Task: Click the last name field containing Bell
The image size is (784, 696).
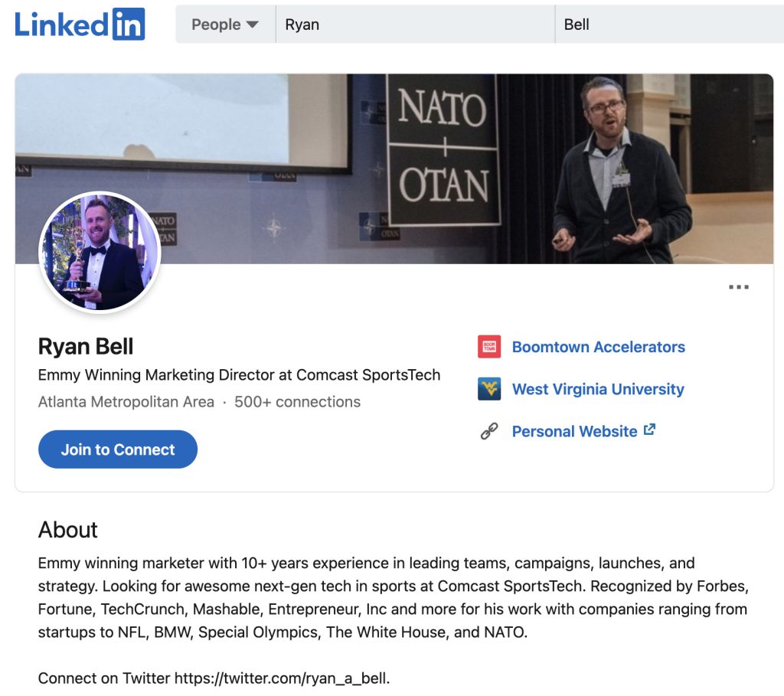Action: click(669, 24)
